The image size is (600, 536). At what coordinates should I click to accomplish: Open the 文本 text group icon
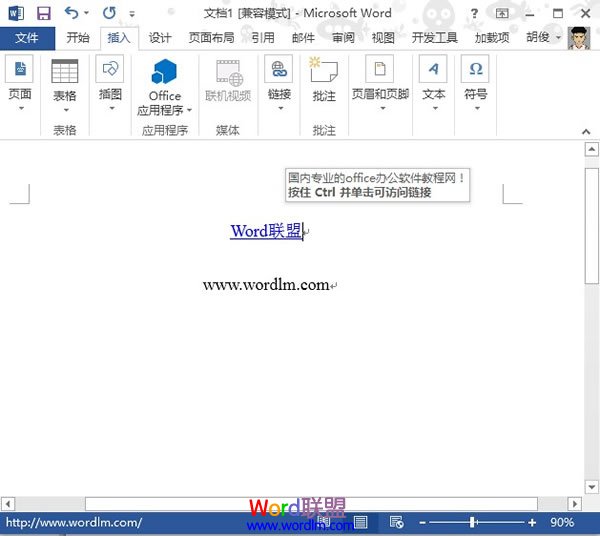tap(433, 70)
